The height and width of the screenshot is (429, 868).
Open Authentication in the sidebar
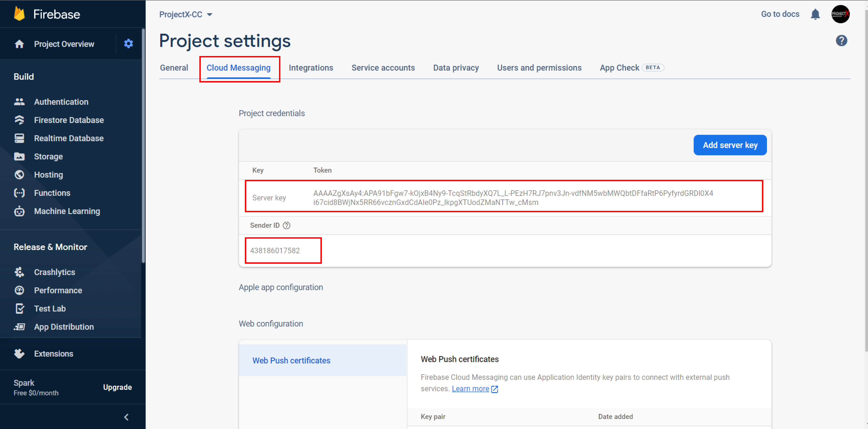click(61, 102)
